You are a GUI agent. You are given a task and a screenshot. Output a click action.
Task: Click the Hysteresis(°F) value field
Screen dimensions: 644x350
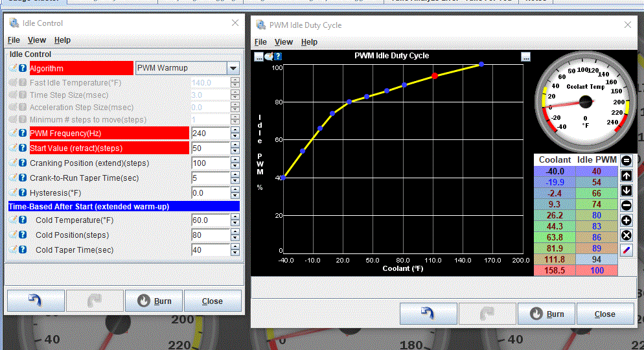tap(210, 193)
